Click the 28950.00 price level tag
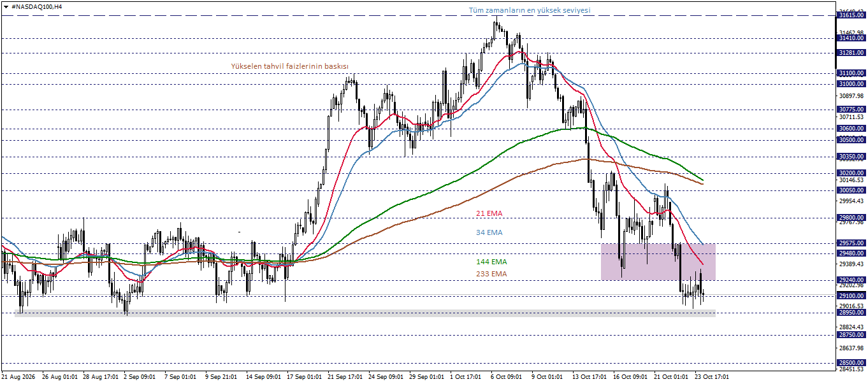Screen dimensions: 868x384 851,313
